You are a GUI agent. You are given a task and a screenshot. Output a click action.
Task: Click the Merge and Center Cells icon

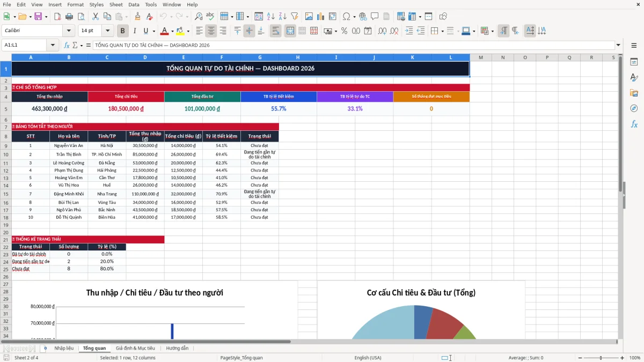(290, 31)
